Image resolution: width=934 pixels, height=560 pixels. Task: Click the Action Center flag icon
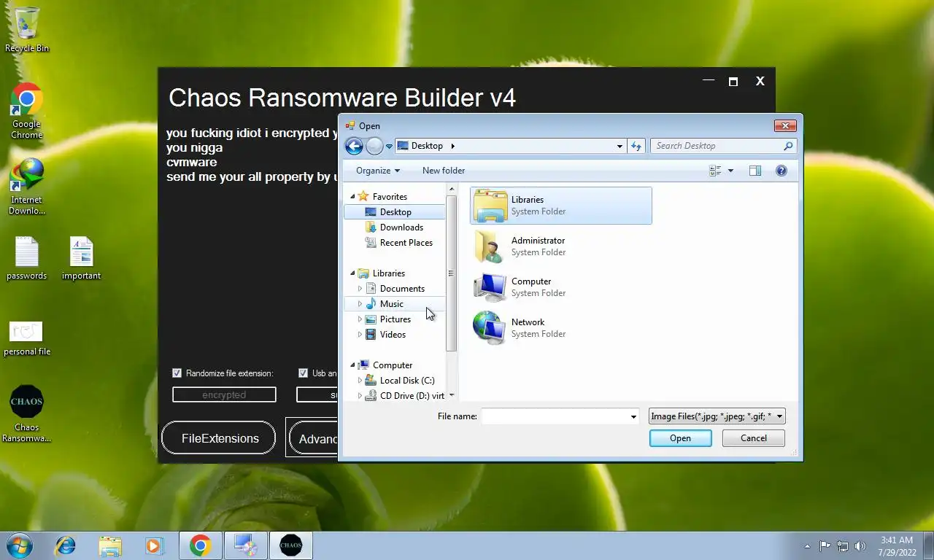825,545
